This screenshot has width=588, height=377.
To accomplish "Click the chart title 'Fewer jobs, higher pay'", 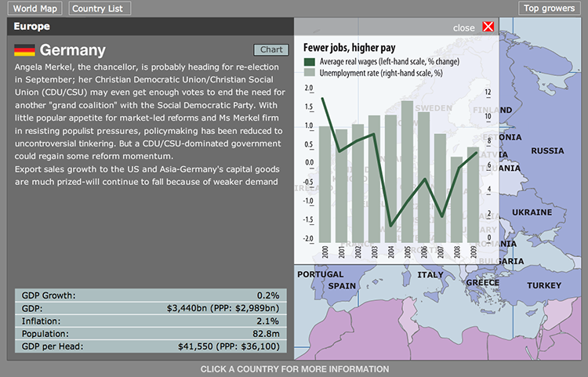I will [349, 48].
